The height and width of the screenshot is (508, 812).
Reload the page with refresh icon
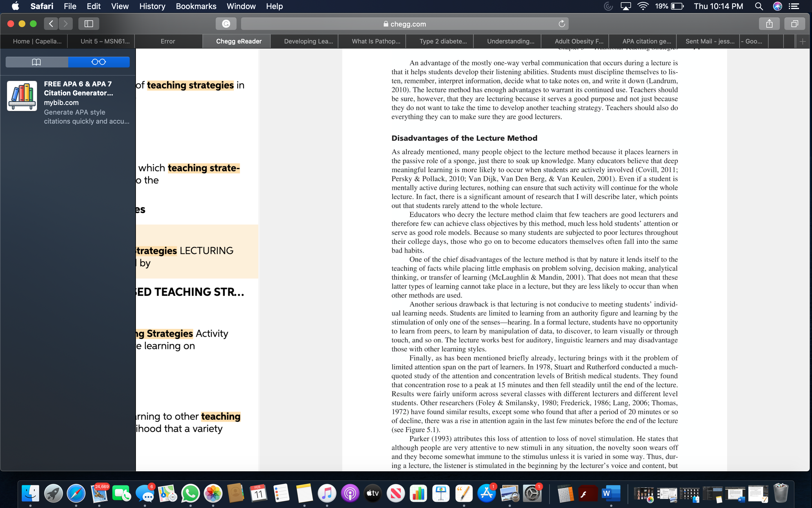[562, 24]
